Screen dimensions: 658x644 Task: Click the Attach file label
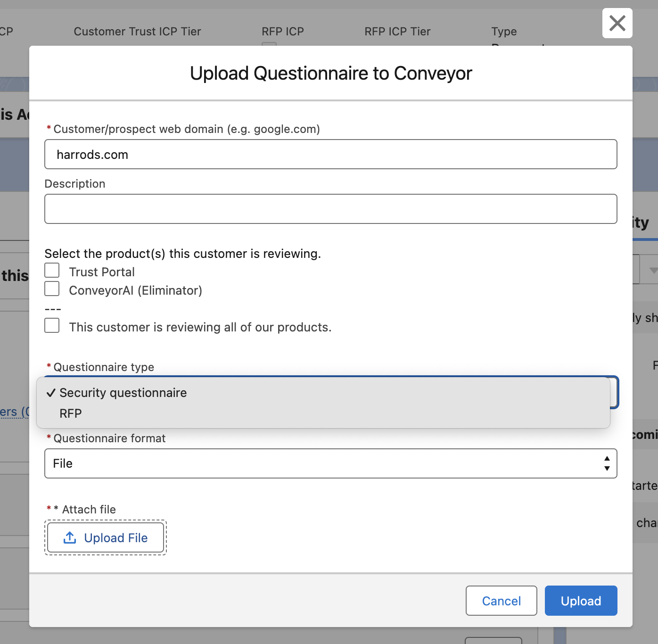pyautogui.click(x=89, y=510)
